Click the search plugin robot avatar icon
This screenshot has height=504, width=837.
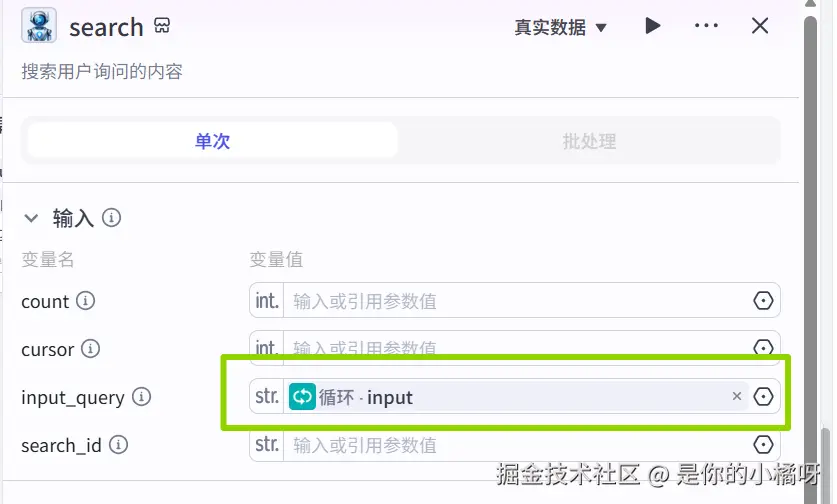click(x=39, y=25)
